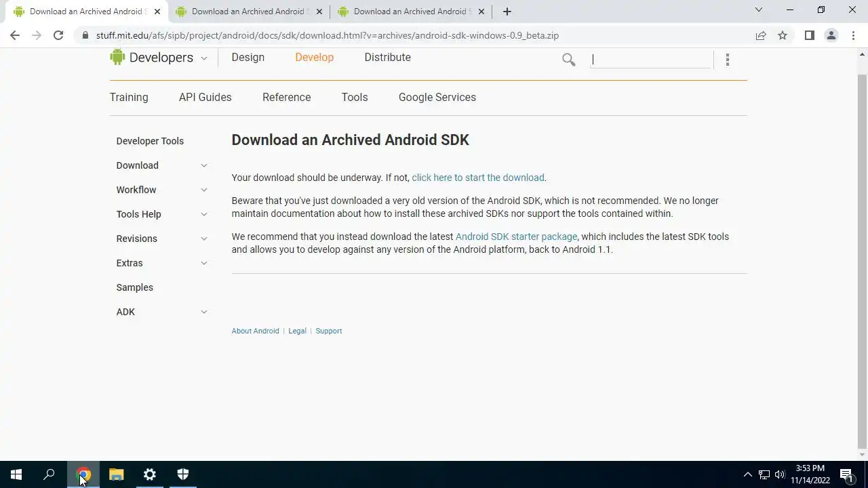Image resolution: width=868 pixels, height=488 pixels.
Task: Open Settings gear in the taskbar
Action: click(x=150, y=474)
